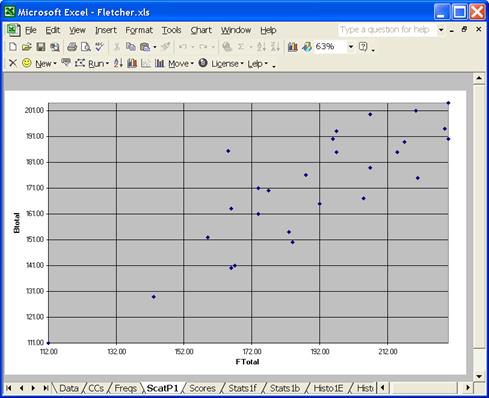This screenshot has width=489, height=398.
Task: Expand the Paste options dropdown arrow
Action: click(x=155, y=47)
